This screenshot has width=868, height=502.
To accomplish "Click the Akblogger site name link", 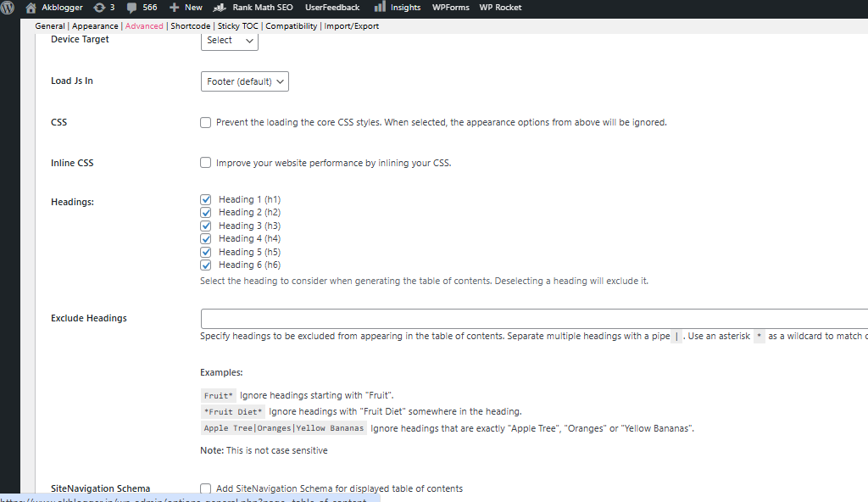I will tap(62, 8).
